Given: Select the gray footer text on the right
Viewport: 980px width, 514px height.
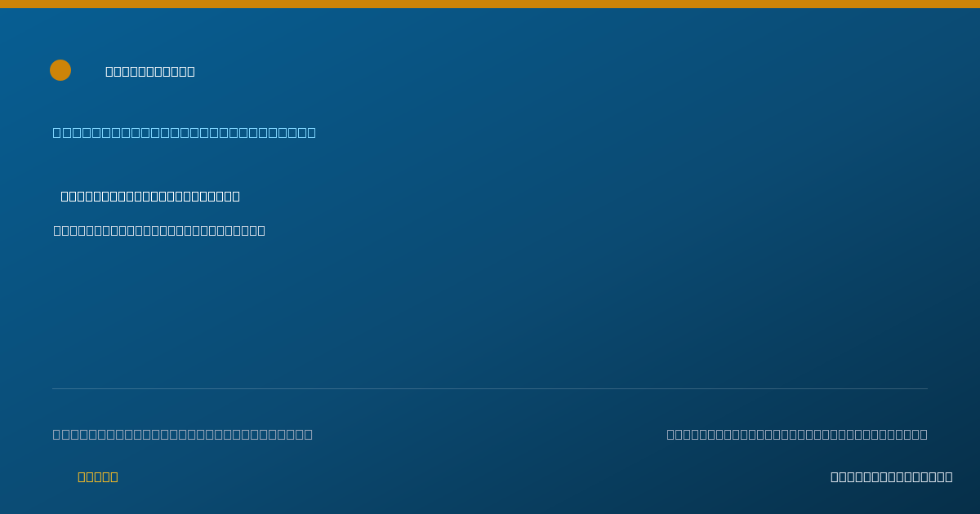Looking at the screenshot, I should coord(797,434).
